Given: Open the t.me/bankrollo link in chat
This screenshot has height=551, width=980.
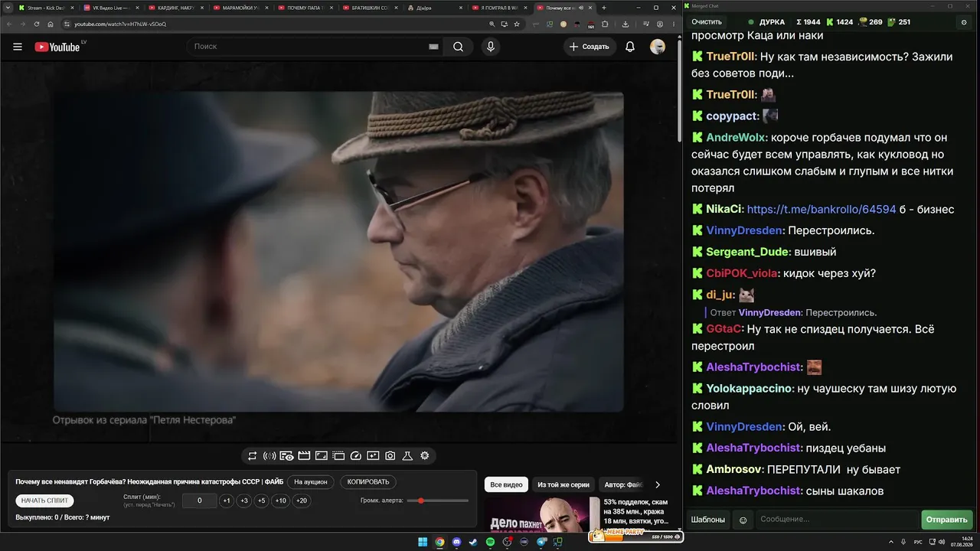Looking at the screenshot, I should pyautogui.click(x=822, y=209).
